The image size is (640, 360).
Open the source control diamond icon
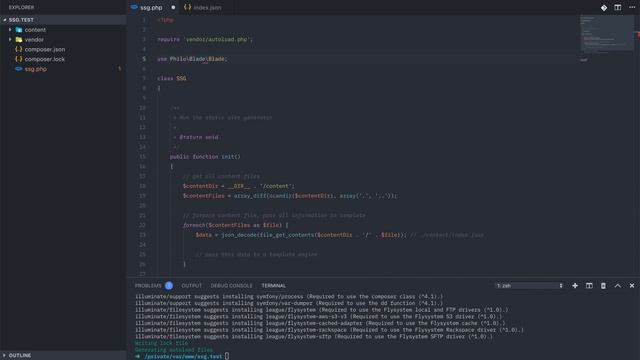[x=604, y=7]
